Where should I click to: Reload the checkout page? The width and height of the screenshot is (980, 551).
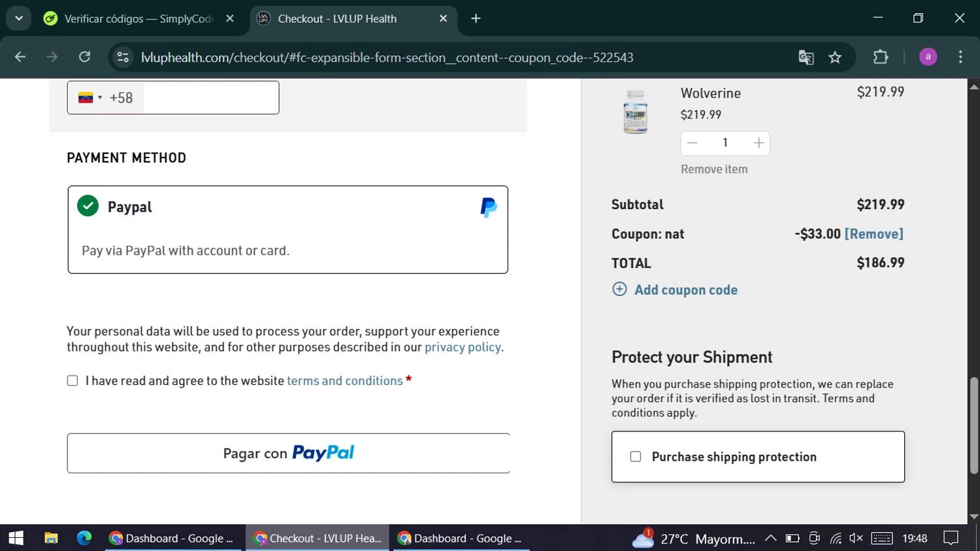[84, 58]
